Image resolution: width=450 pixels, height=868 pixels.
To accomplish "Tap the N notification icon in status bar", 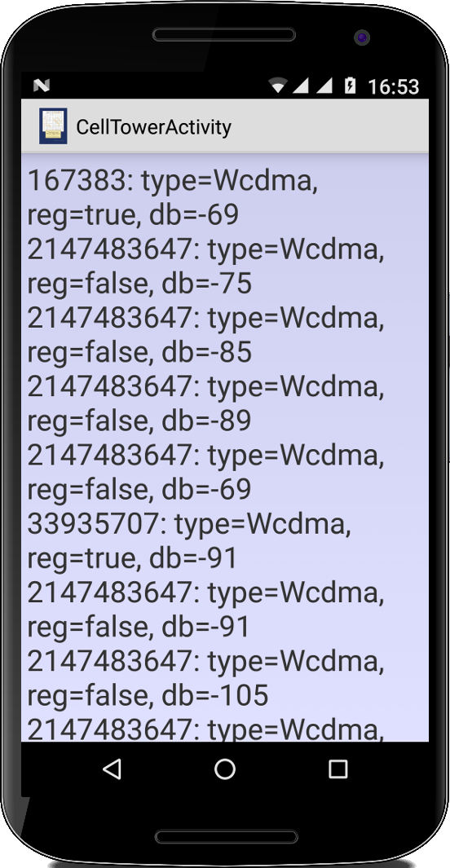I will point(42,86).
